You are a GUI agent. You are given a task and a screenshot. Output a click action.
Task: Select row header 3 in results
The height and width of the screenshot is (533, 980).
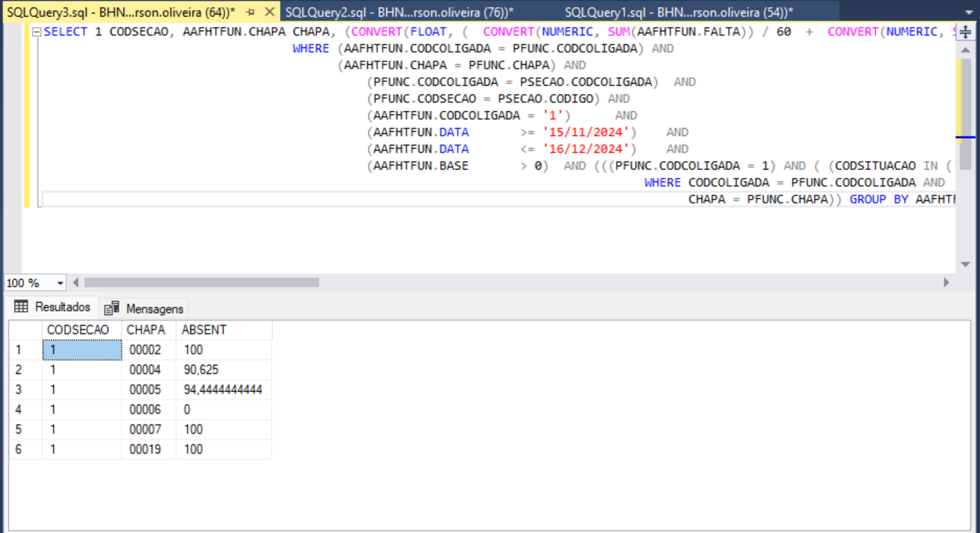[25, 390]
